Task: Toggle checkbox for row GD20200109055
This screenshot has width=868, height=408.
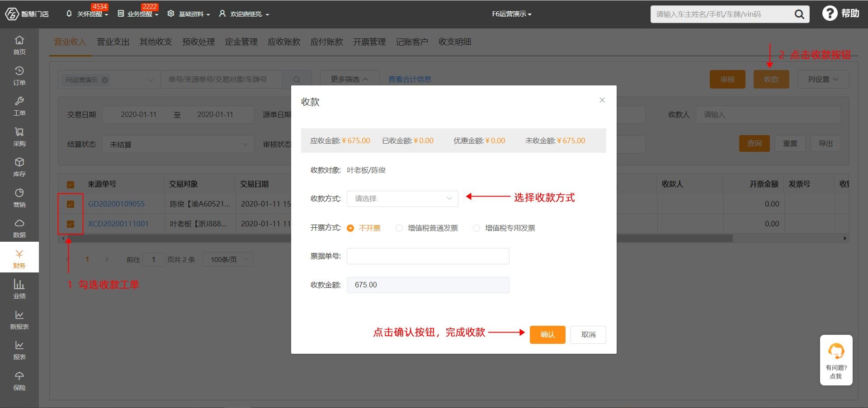Action: coord(71,204)
